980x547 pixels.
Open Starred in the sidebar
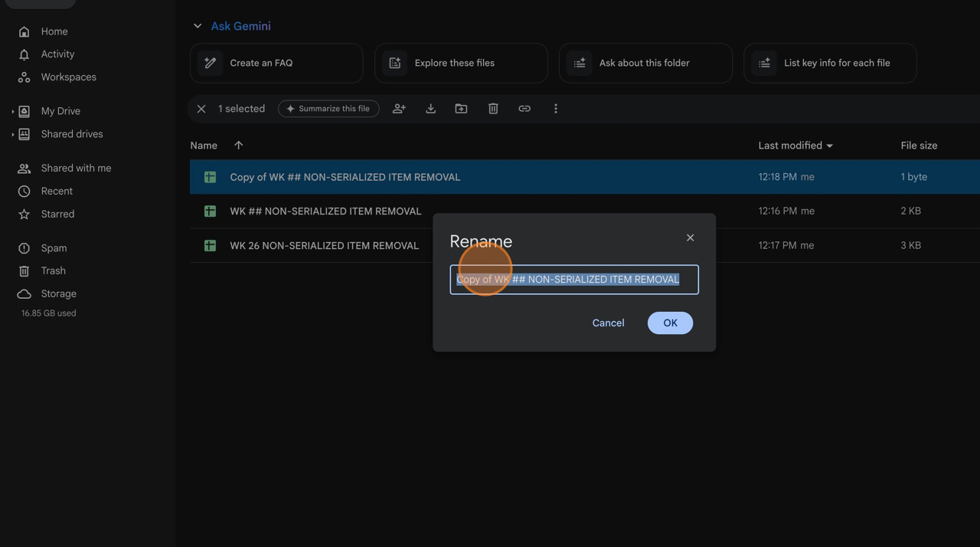tap(57, 214)
